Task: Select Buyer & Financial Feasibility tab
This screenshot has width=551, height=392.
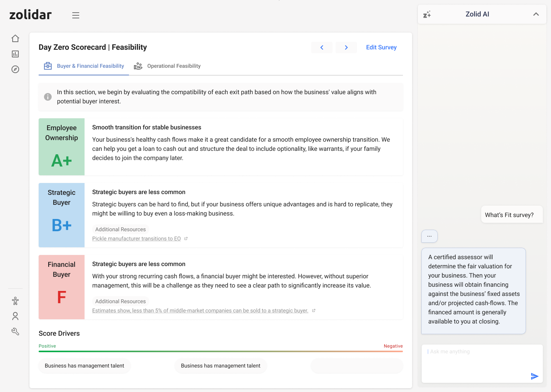Action: point(84,66)
